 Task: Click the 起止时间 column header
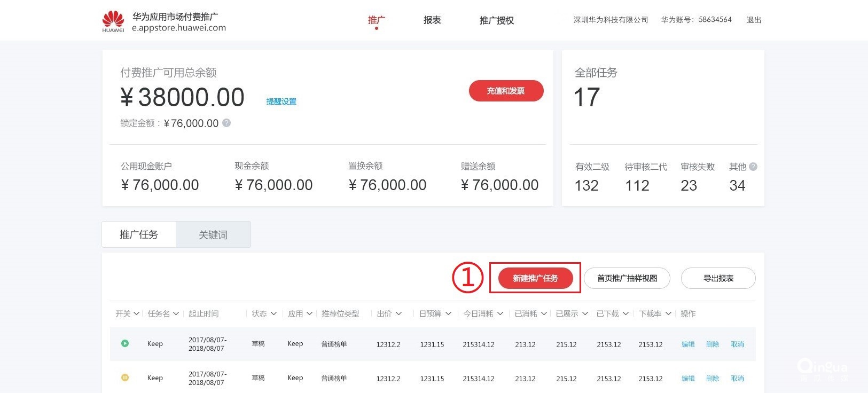[x=204, y=314]
